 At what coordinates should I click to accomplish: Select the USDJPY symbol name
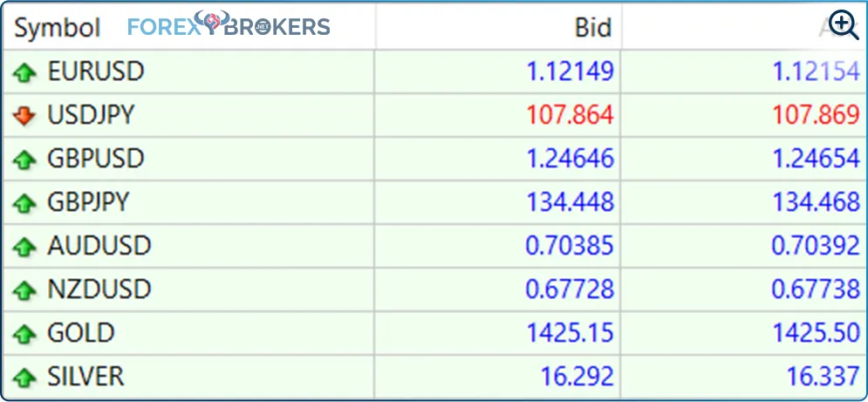pyautogui.click(x=92, y=115)
